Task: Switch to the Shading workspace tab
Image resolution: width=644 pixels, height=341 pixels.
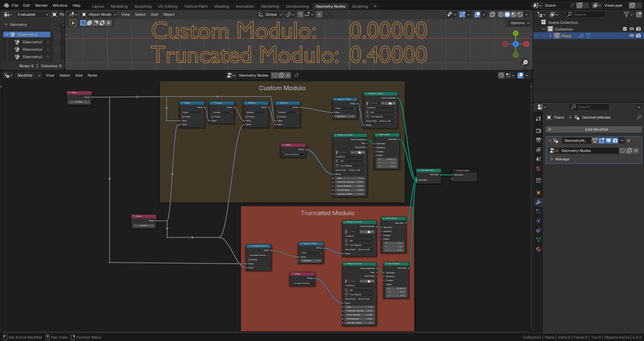Action: 221,6
